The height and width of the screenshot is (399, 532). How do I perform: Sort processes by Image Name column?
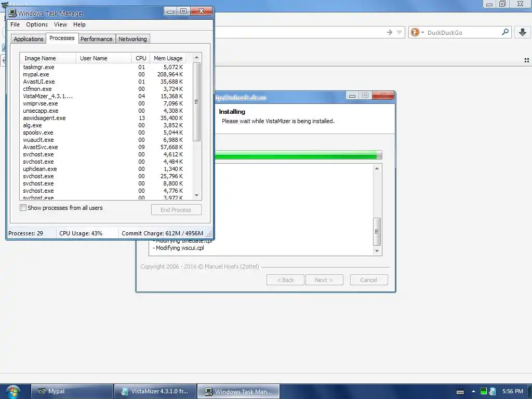[48, 58]
